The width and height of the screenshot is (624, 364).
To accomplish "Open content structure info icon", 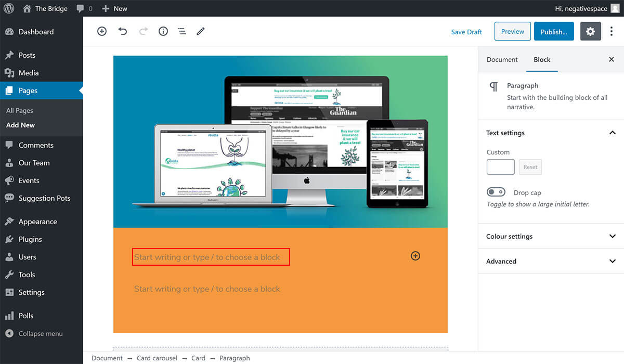I will pyautogui.click(x=163, y=31).
